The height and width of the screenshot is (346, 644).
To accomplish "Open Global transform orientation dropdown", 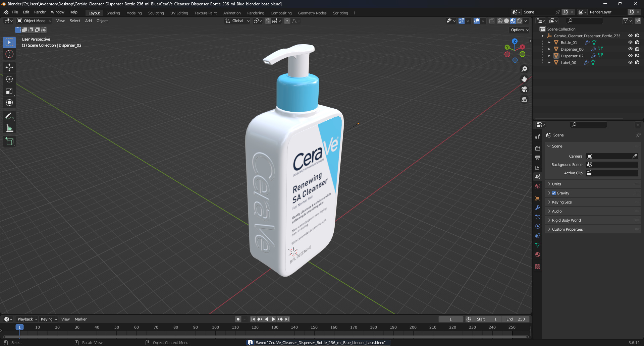I will pyautogui.click(x=237, y=21).
